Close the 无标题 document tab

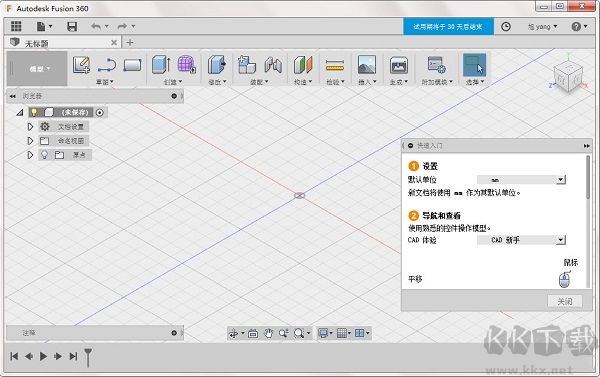pyautogui.click(x=114, y=42)
